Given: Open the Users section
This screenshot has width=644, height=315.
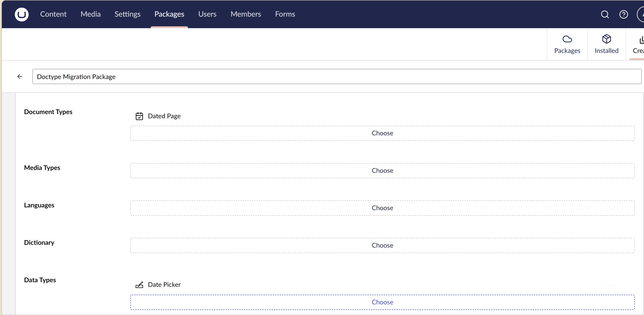Looking at the screenshot, I should pos(207,14).
